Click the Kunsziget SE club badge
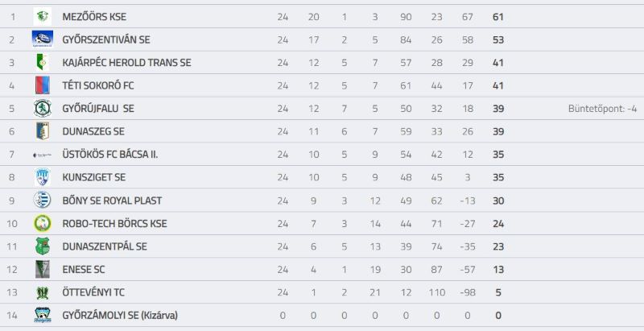644x331 pixels. point(43,177)
